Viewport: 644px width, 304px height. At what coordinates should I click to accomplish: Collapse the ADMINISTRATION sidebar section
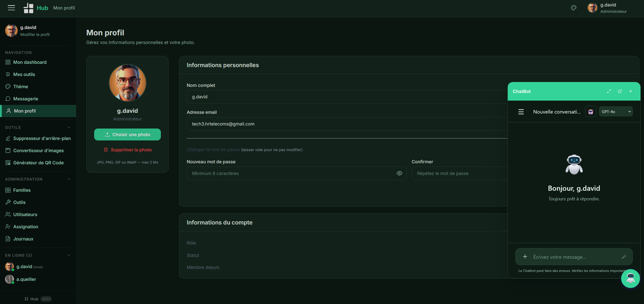coord(69,179)
